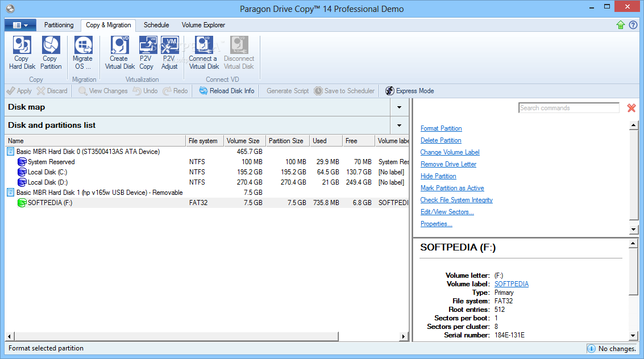The height and width of the screenshot is (359, 644).
Task: Select the System Reserved partition
Action: tap(207, 162)
